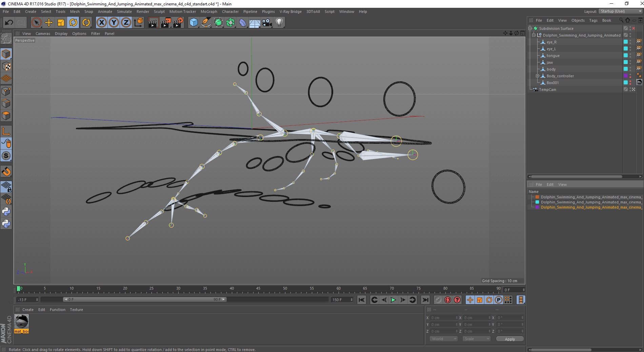Select Polygons mode icon in sidebar
Image resolution: width=644 pixels, height=352 pixels.
point(6,115)
